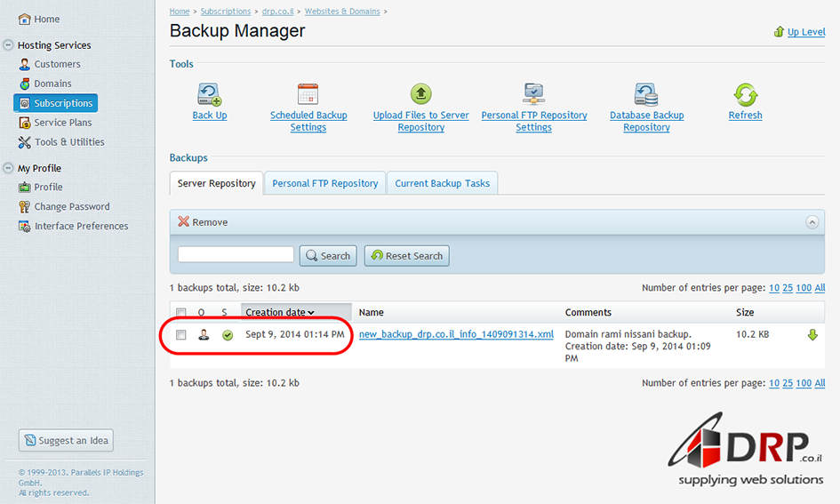The image size is (840, 504).
Task: Sort by the Creation date column header
Action: pyautogui.click(x=280, y=313)
